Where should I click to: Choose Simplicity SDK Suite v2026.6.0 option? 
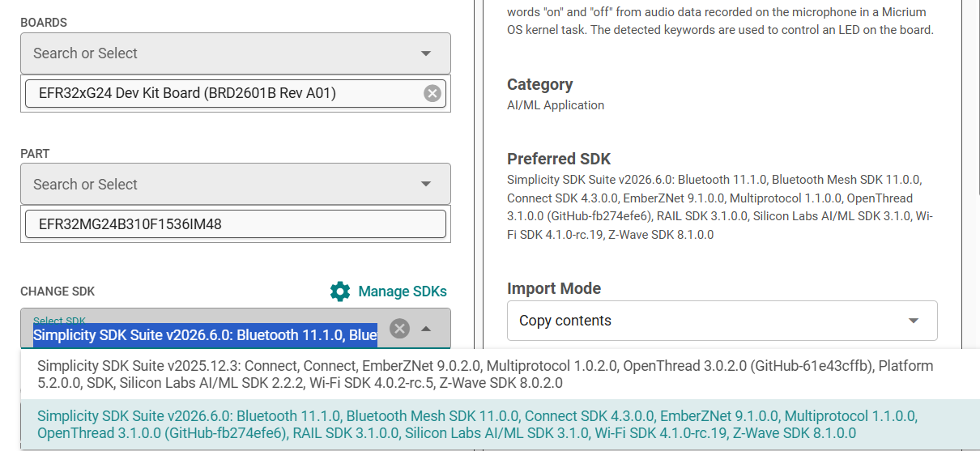500,424
